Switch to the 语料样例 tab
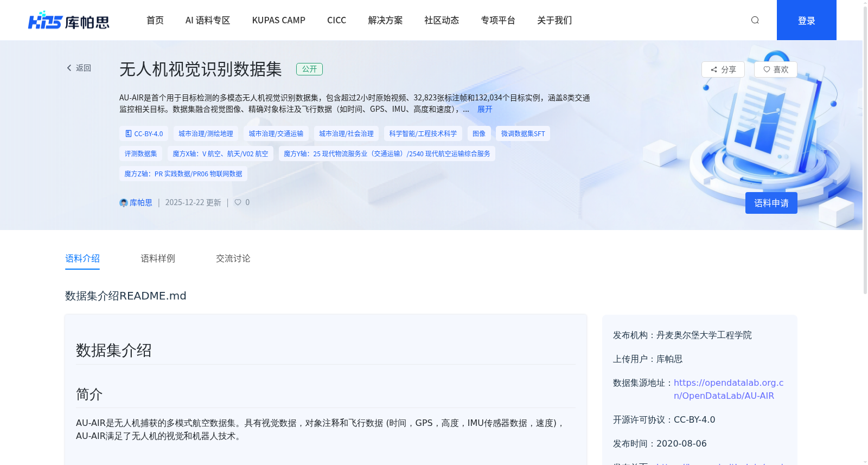The height and width of the screenshot is (465, 868). coord(158,258)
